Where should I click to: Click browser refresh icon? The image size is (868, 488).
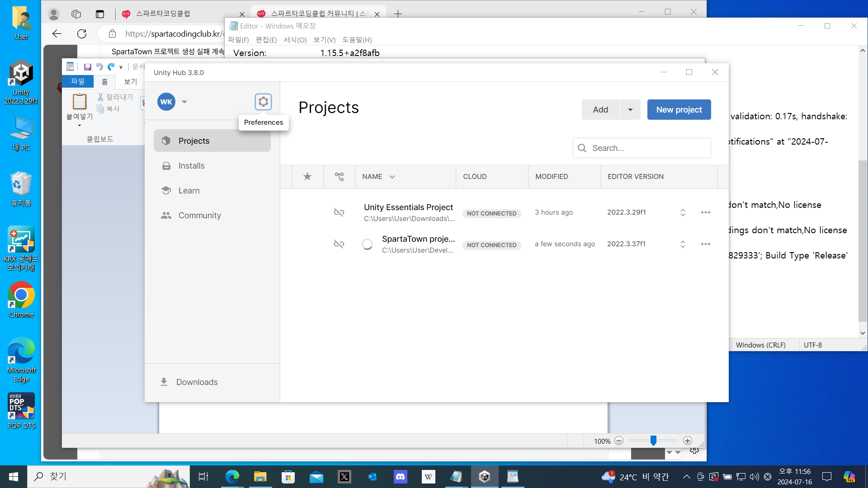click(82, 34)
